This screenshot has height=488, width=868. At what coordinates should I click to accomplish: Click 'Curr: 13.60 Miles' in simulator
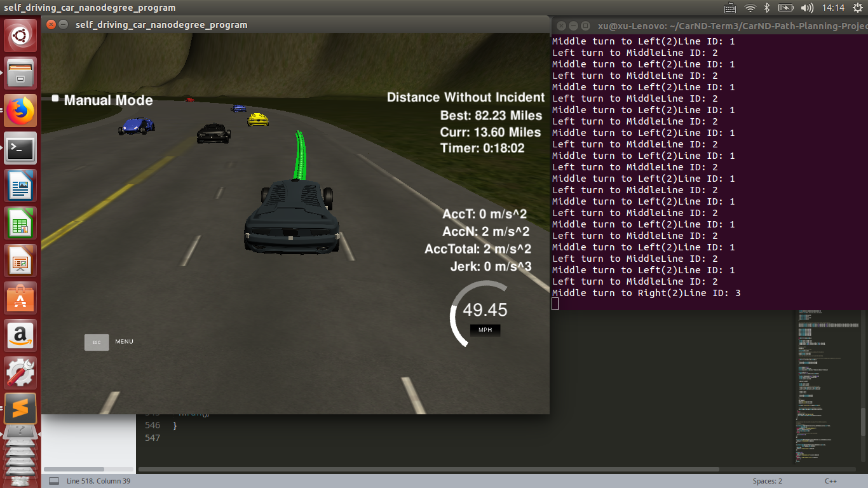coord(491,132)
